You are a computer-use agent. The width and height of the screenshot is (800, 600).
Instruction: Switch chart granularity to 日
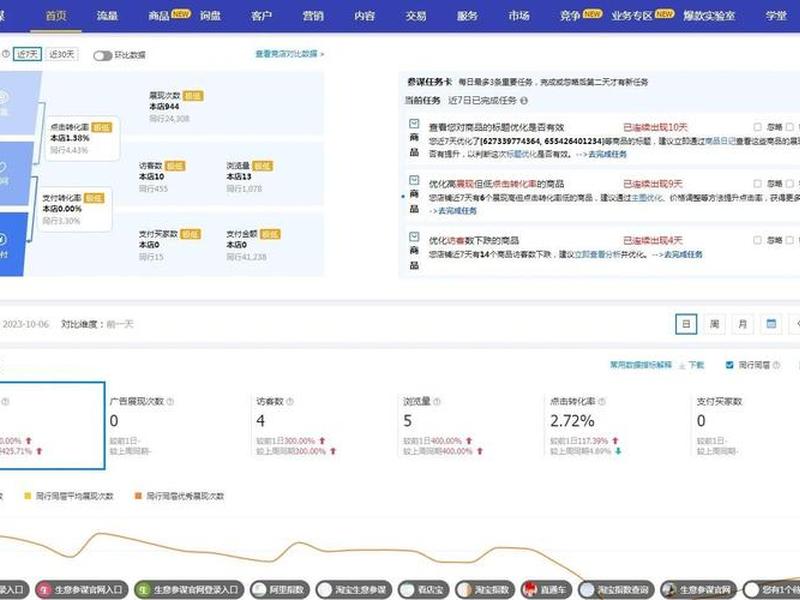(x=686, y=324)
